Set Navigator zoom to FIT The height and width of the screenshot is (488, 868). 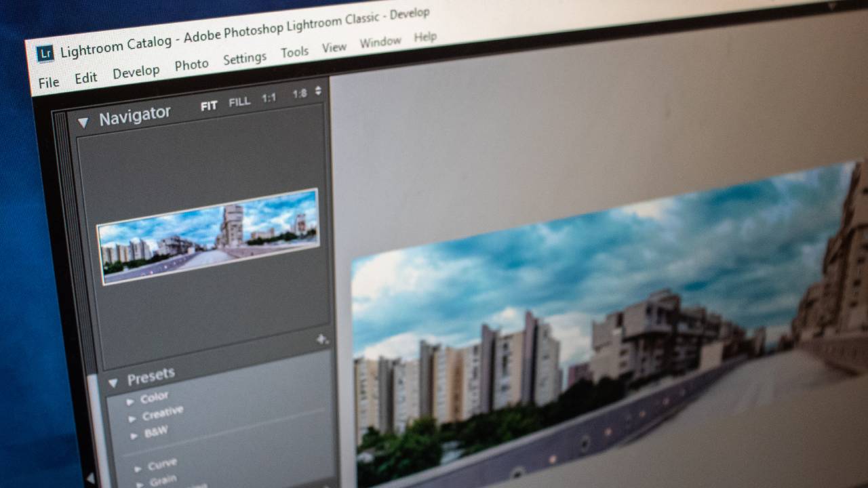[x=209, y=106]
